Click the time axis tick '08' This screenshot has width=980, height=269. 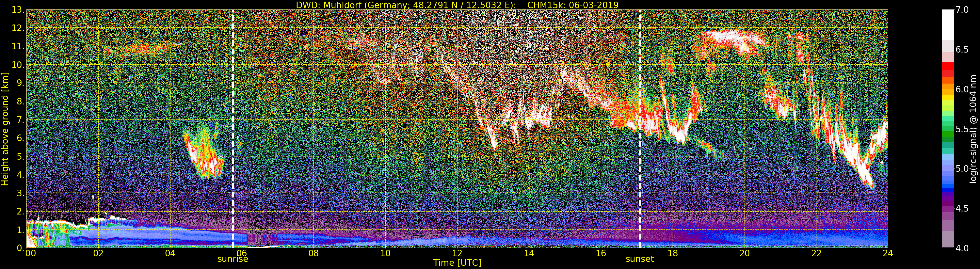[x=313, y=253]
